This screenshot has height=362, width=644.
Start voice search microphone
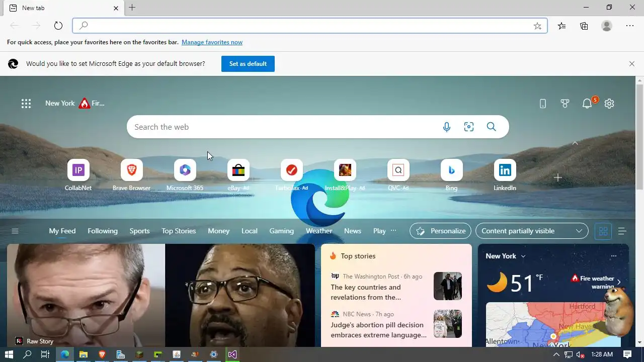(447, 127)
